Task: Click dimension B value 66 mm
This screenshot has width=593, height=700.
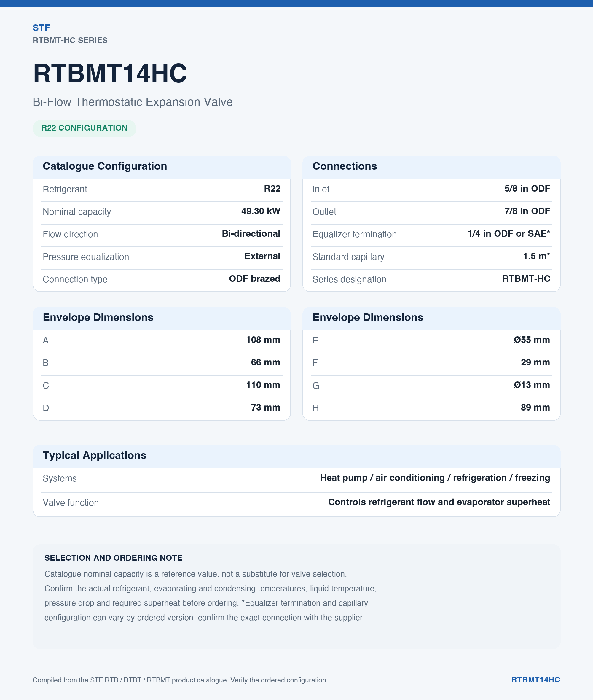Action: [266, 362]
